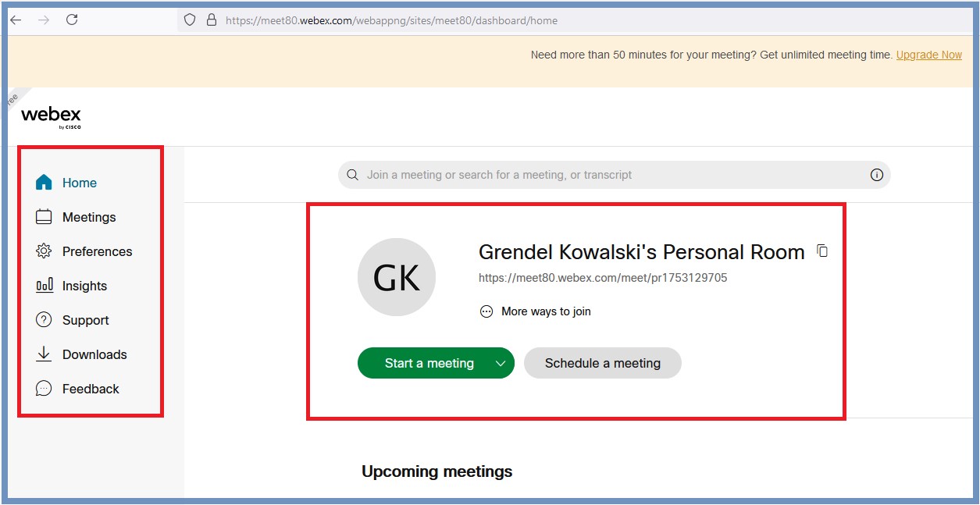Click the Start a meeting button

tap(429, 363)
